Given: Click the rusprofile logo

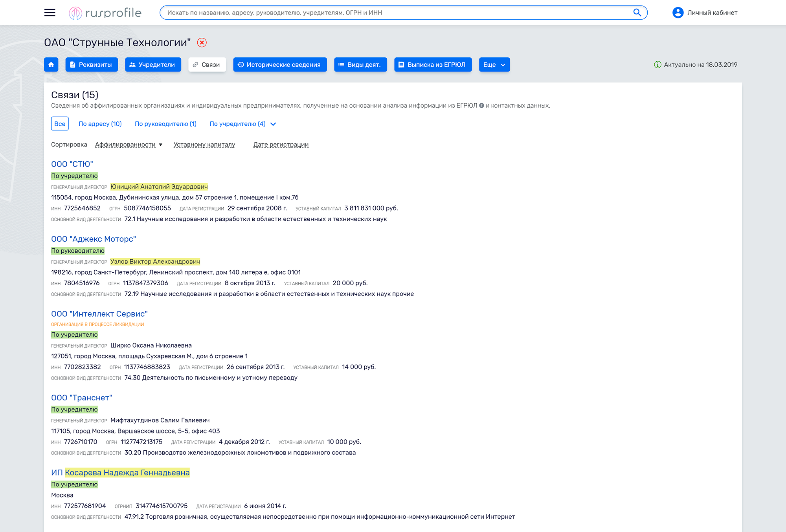Looking at the screenshot, I should coord(105,13).
